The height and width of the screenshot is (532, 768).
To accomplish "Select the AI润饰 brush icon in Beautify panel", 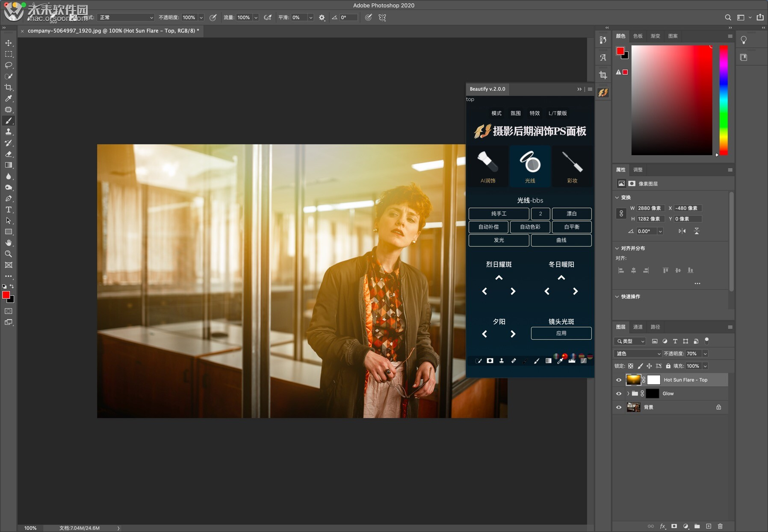I will coord(488,166).
